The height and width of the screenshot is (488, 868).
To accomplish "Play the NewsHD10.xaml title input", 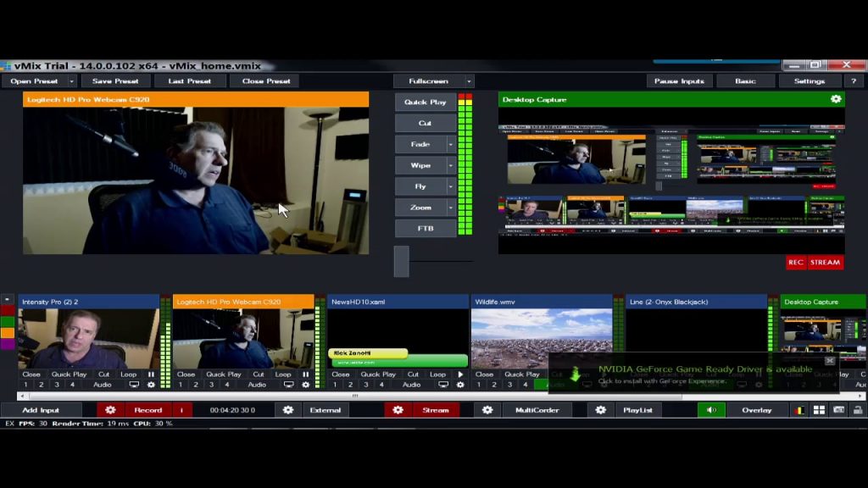I will (460, 374).
